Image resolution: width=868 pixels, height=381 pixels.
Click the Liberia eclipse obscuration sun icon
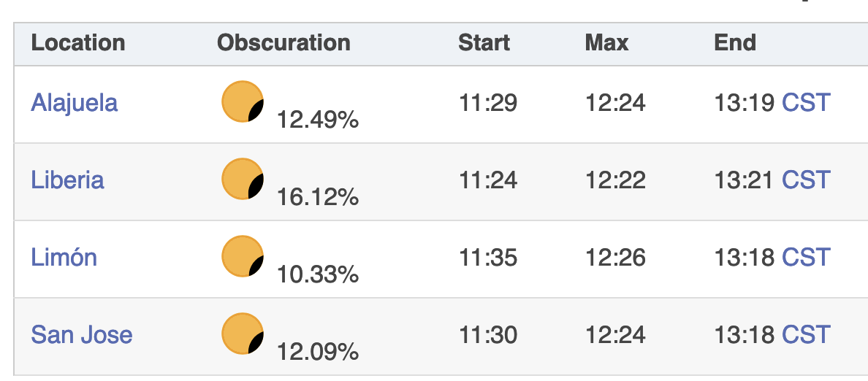pos(242,180)
